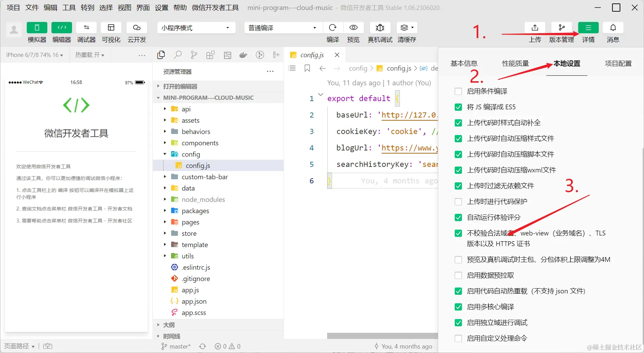Open the 工具 menu
The width and height of the screenshot is (644, 353).
coord(69,8)
